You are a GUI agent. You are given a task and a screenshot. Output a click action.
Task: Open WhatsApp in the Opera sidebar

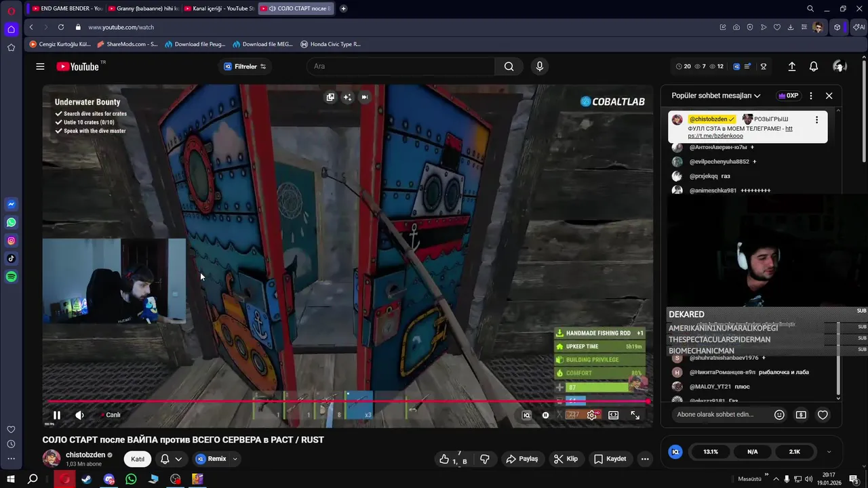point(11,222)
